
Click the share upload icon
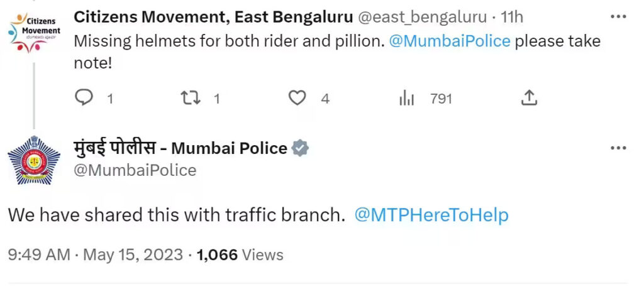click(529, 98)
